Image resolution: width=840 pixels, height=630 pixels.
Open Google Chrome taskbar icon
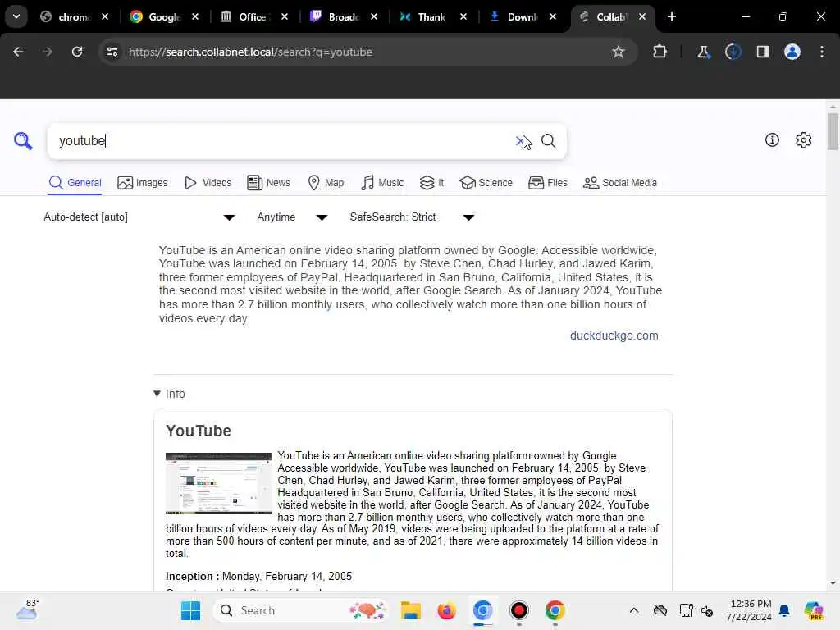click(555, 610)
